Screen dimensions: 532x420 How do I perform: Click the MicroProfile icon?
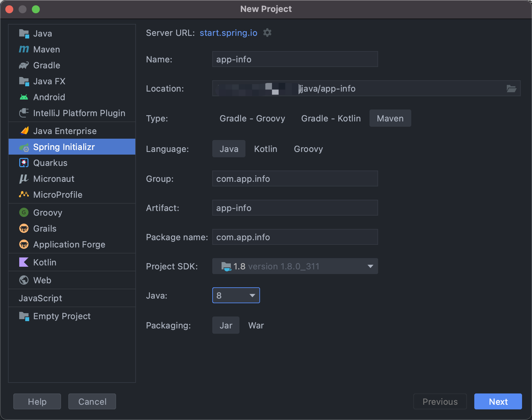click(24, 195)
